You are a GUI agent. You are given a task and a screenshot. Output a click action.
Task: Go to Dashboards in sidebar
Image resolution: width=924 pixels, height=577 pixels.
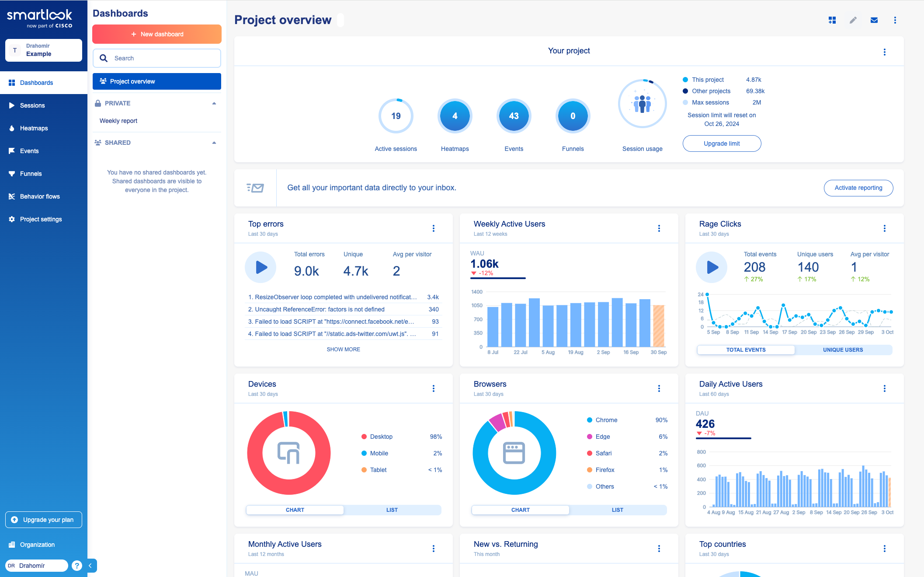(x=44, y=83)
